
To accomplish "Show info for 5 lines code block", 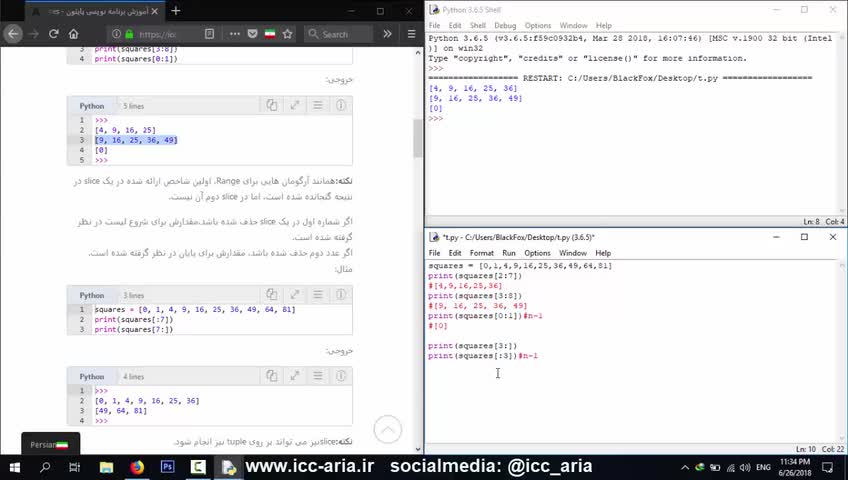I will click(341, 105).
